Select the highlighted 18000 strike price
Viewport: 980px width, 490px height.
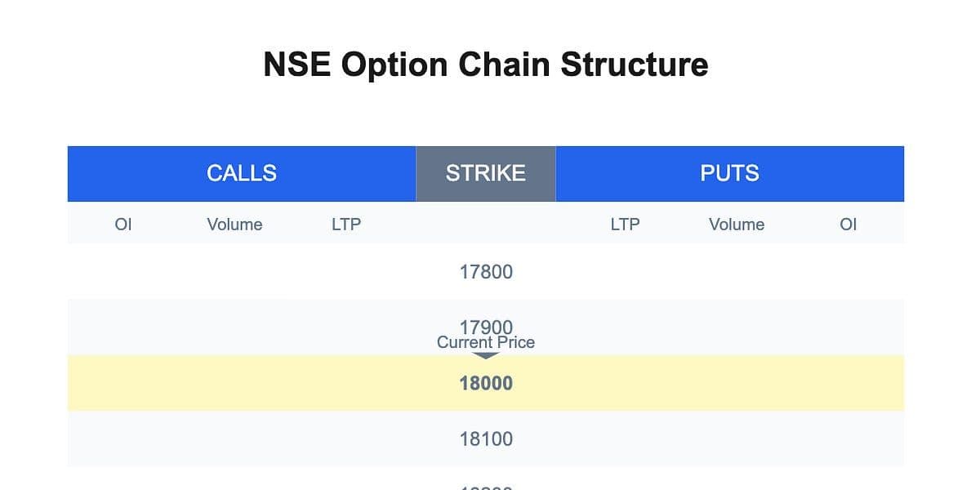click(486, 383)
